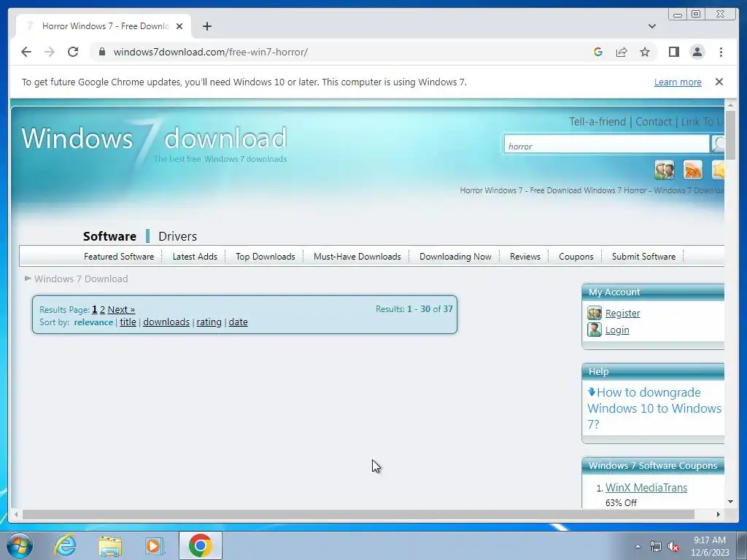Open the WinX MediaTrans coupon link
This screenshot has width=747, height=560.
646,488
